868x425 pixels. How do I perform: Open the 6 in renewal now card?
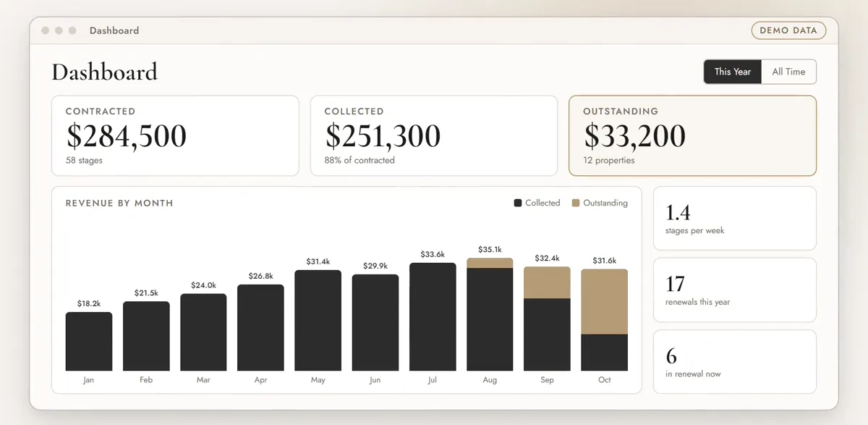click(x=735, y=361)
